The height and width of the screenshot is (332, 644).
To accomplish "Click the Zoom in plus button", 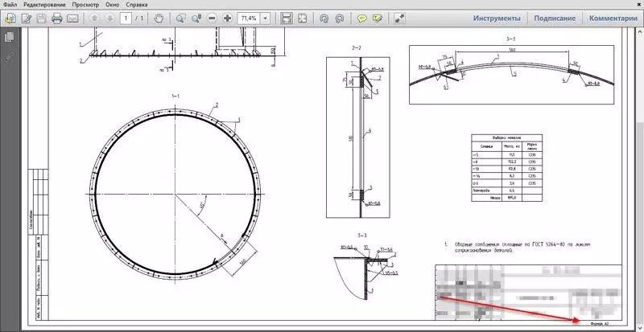I will [x=228, y=18].
